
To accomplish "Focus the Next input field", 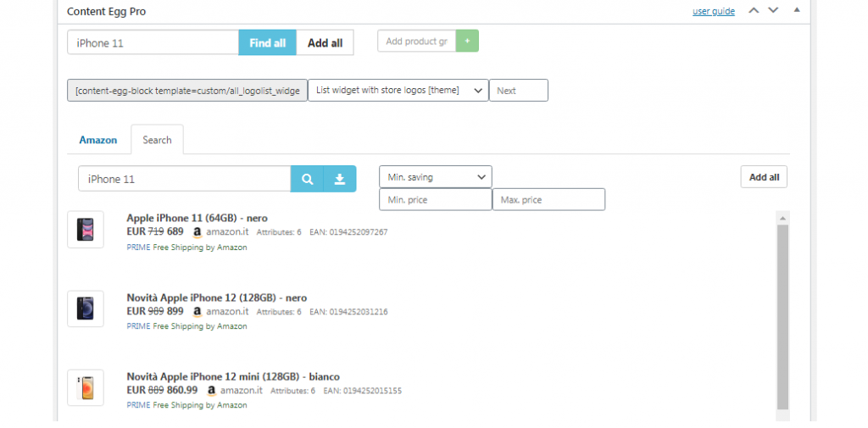I will [519, 90].
